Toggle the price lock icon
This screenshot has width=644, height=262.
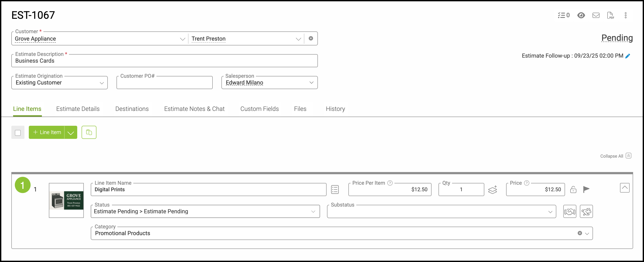click(573, 190)
